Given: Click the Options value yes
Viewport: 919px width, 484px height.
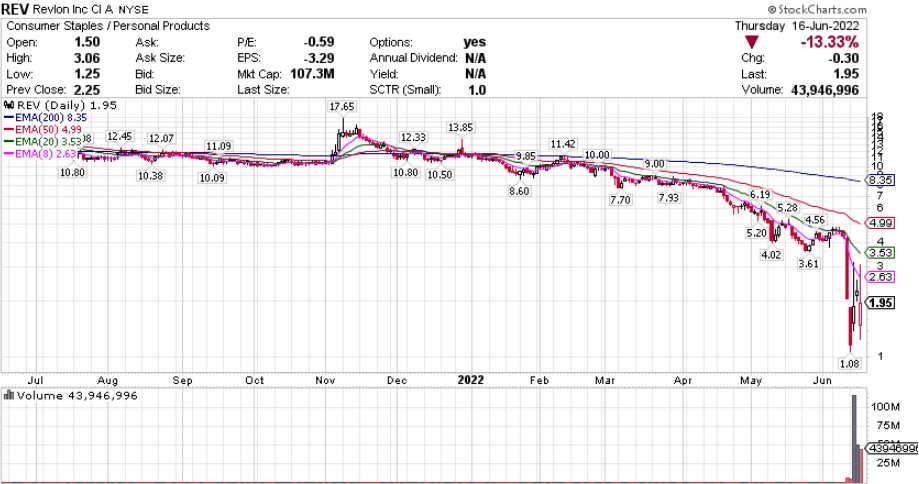Looking at the screenshot, I should 474,42.
